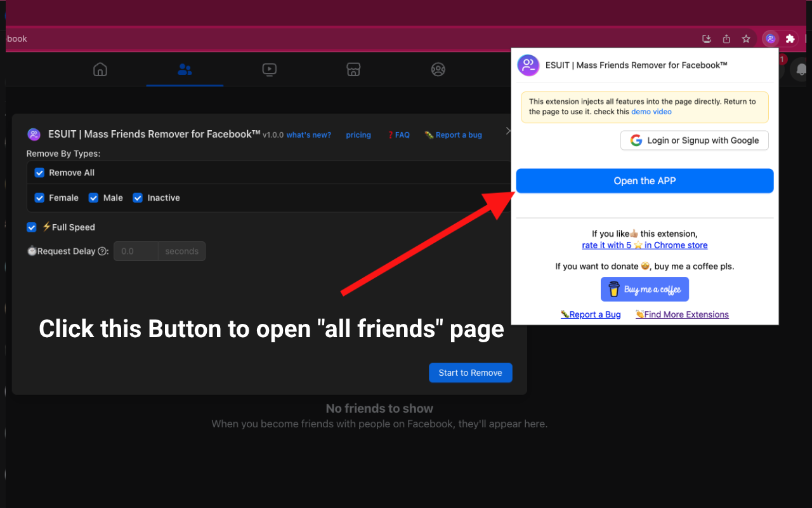Select the Marketplace icon
This screenshot has height=508, width=812.
[353, 70]
